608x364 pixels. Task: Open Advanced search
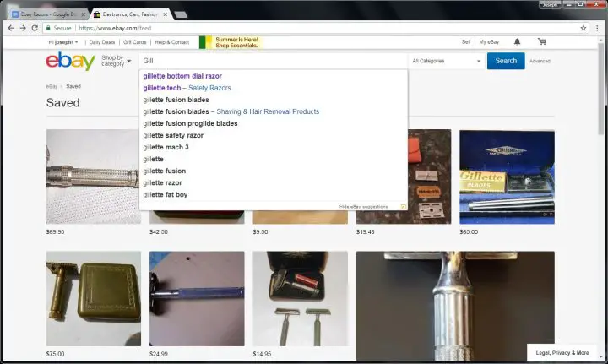(540, 61)
